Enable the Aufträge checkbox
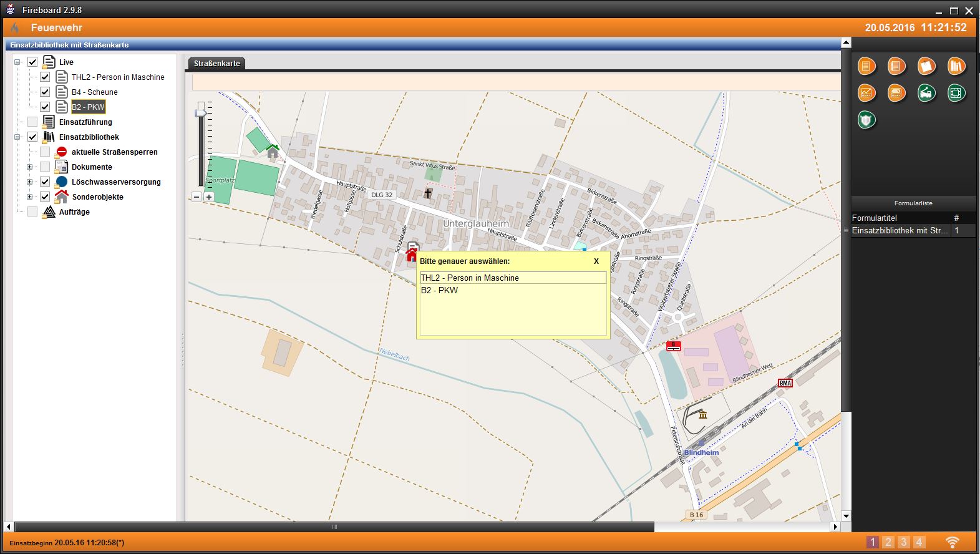The height and width of the screenshot is (554, 980). coord(32,211)
